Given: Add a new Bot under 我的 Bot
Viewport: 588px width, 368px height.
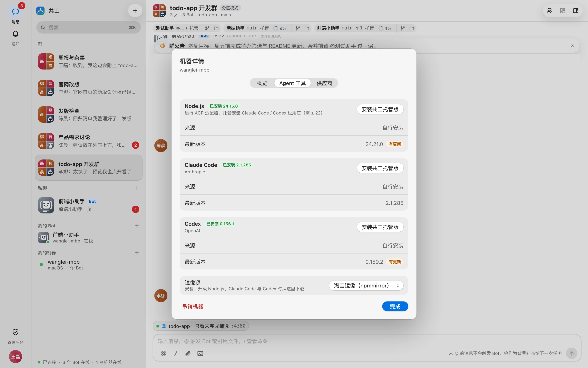Looking at the screenshot, I should coord(137,226).
